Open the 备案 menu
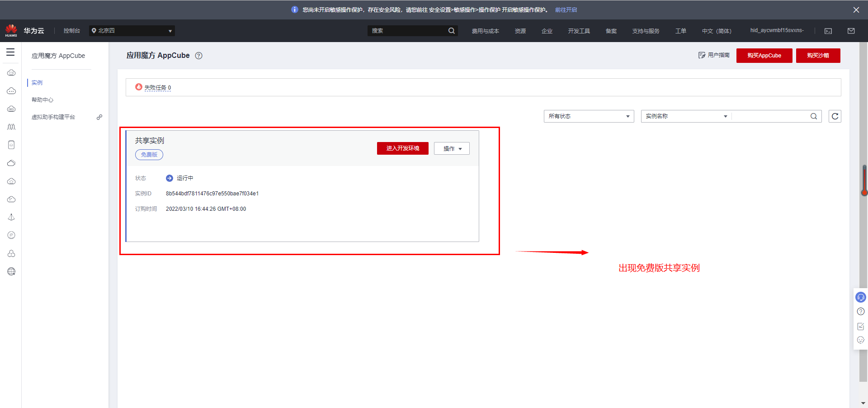The height and width of the screenshot is (408, 868). point(611,31)
